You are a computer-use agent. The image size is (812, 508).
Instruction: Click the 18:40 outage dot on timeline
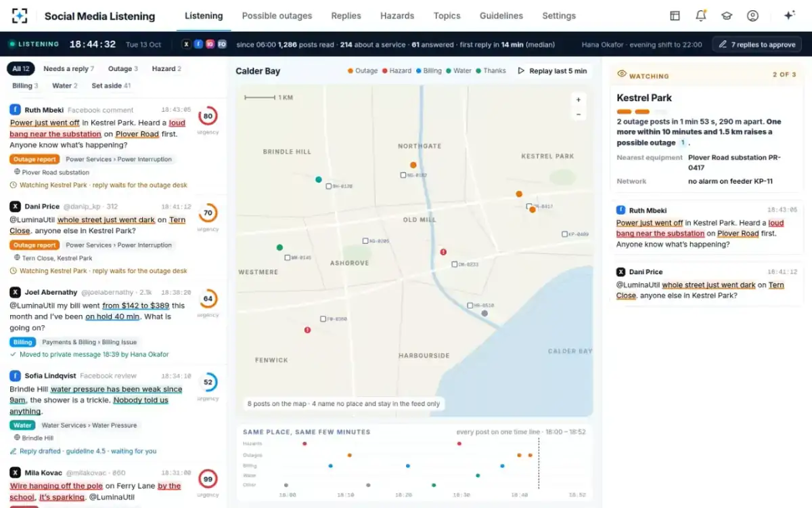tap(519, 455)
